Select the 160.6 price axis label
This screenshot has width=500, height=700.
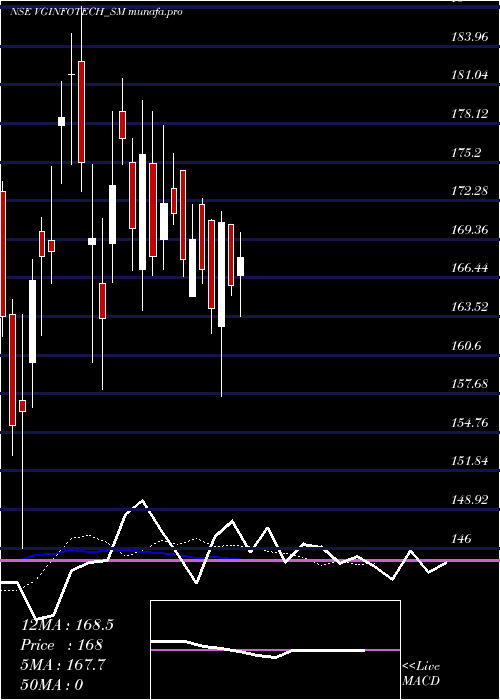466,346
